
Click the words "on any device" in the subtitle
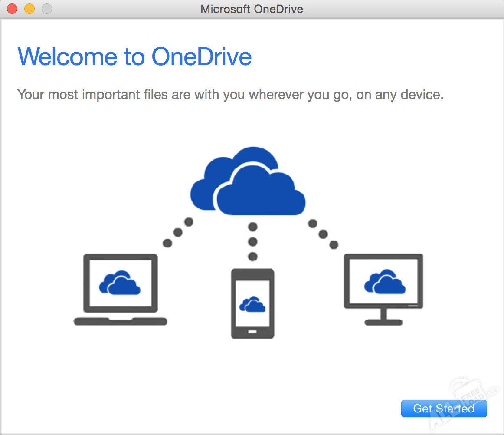click(x=399, y=94)
